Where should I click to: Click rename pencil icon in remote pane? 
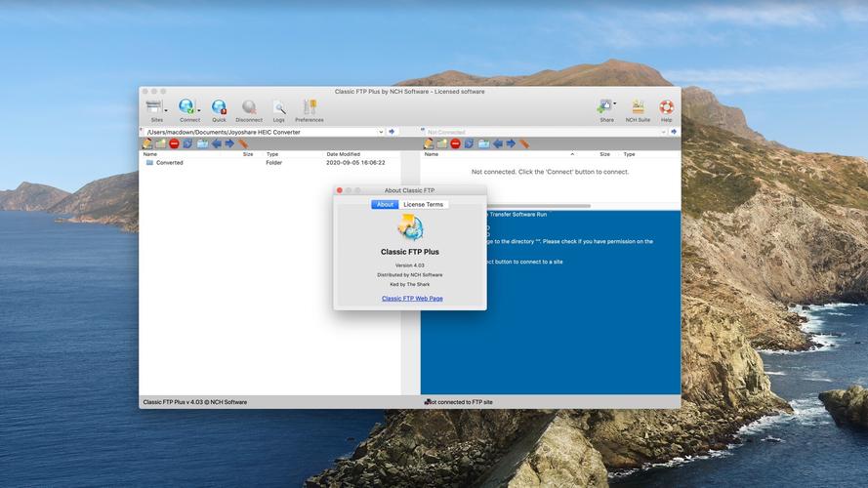coord(429,143)
